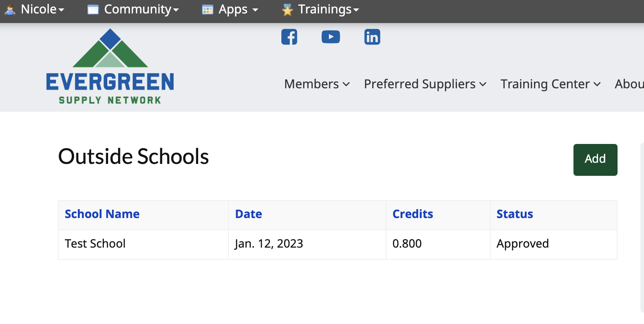Screen dimensions: 644x324
Task: Open the Nicole account menu
Action: pyautogui.click(x=42, y=9)
